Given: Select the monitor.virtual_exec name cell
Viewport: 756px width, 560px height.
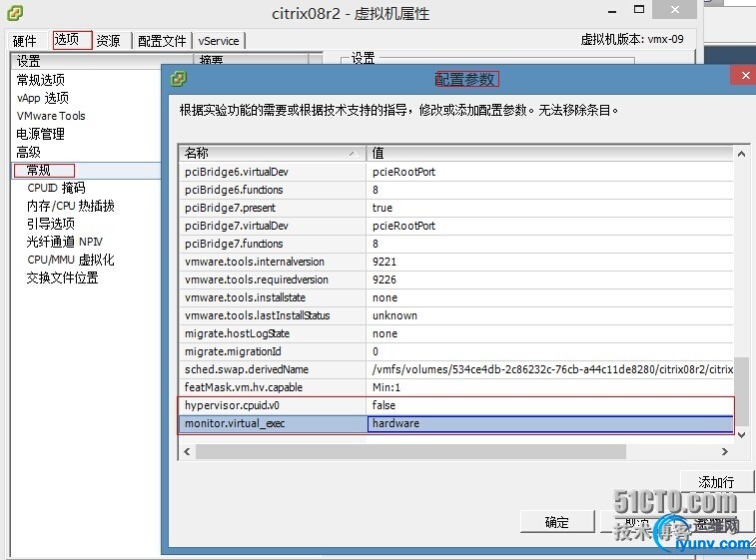Looking at the screenshot, I should 273,423.
